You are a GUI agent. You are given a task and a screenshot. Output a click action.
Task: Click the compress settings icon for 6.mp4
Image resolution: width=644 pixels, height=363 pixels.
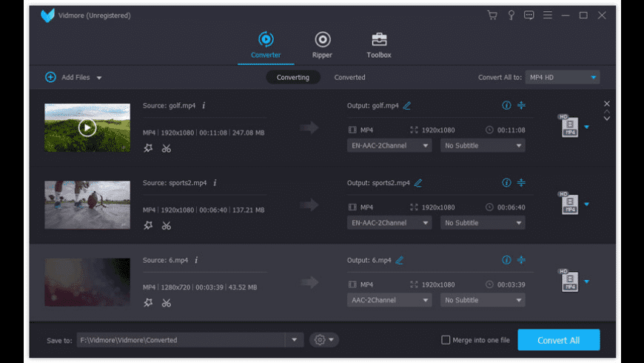521,260
